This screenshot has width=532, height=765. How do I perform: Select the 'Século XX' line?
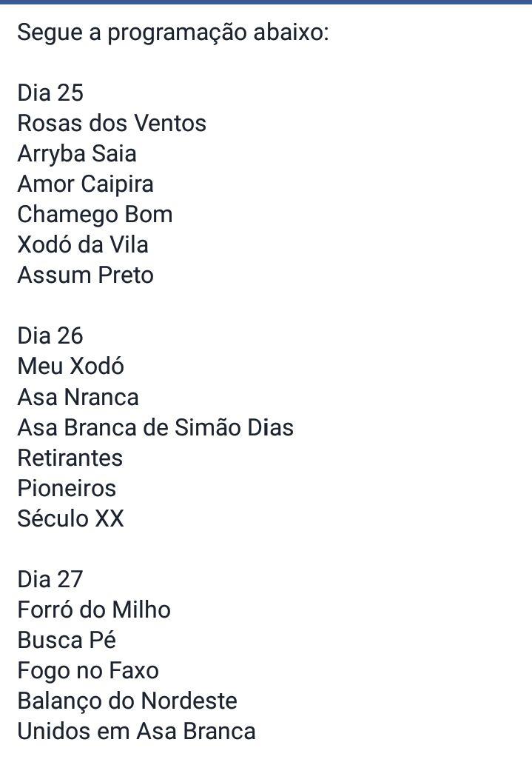71,518
